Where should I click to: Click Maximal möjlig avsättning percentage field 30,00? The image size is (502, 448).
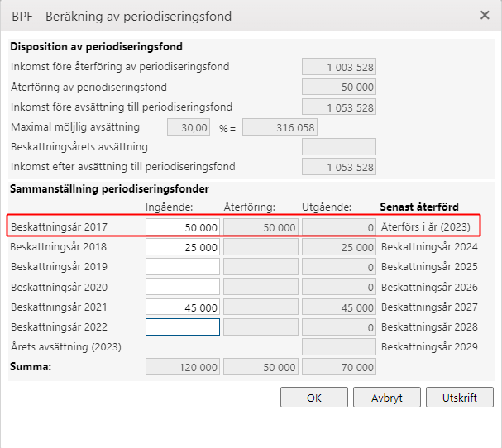pyautogui.click(x=189, y=127)
